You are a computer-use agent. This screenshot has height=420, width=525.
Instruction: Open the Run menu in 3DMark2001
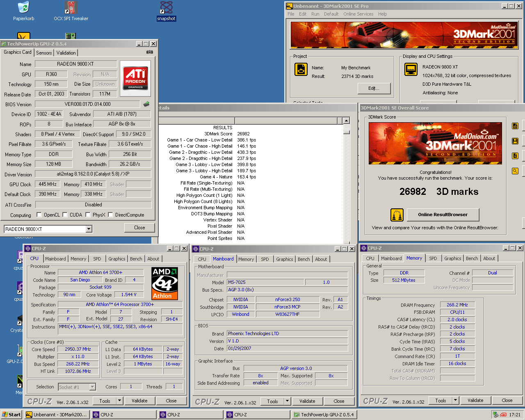click(315, 14)
